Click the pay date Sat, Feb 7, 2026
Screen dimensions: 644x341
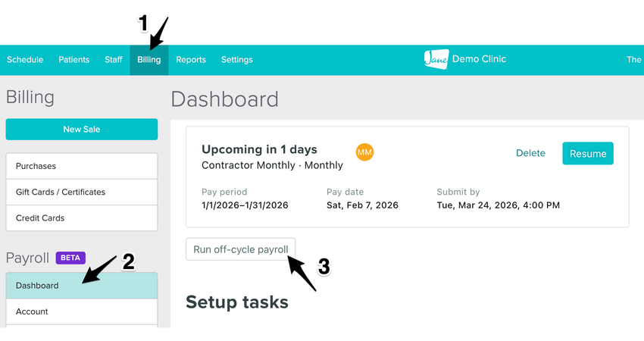point(362,205)
